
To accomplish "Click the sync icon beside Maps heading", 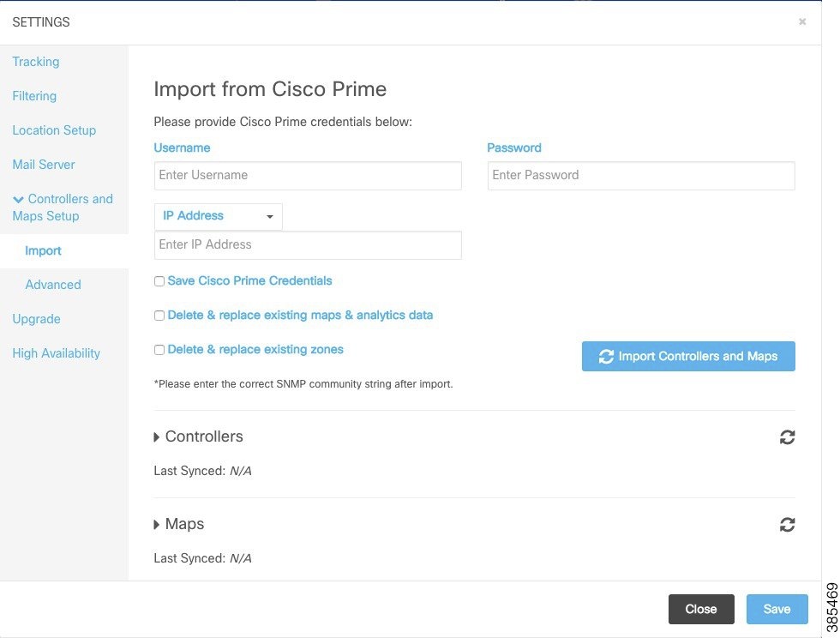I will tap(788, 524).
